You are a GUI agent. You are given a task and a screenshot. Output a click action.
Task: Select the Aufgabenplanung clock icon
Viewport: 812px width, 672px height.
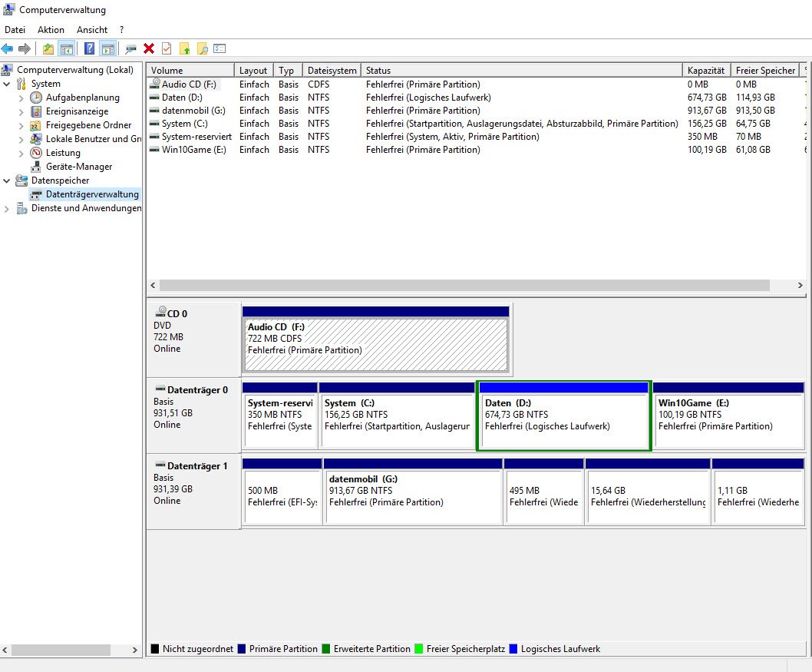point(36,98)
